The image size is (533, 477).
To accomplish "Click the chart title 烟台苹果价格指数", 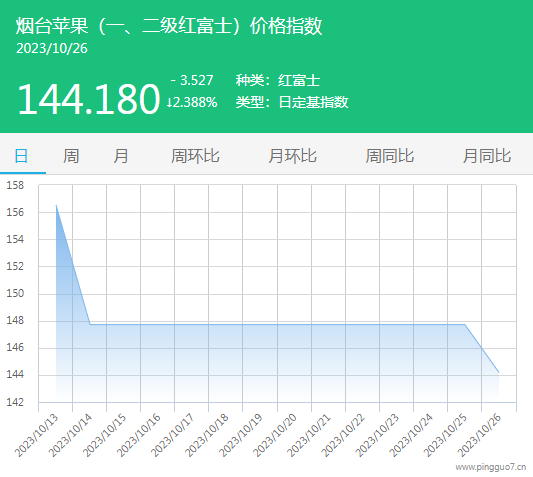I will point(169,25).
